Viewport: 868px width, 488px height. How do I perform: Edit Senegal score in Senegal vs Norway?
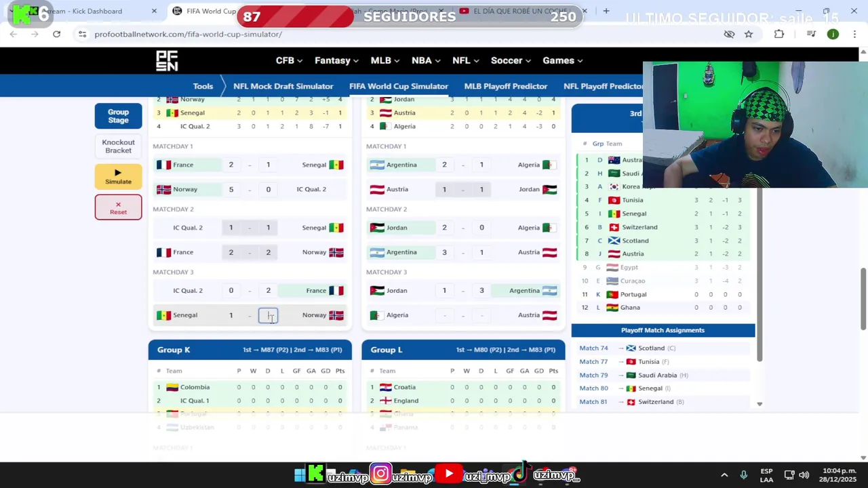click(231, 315)
